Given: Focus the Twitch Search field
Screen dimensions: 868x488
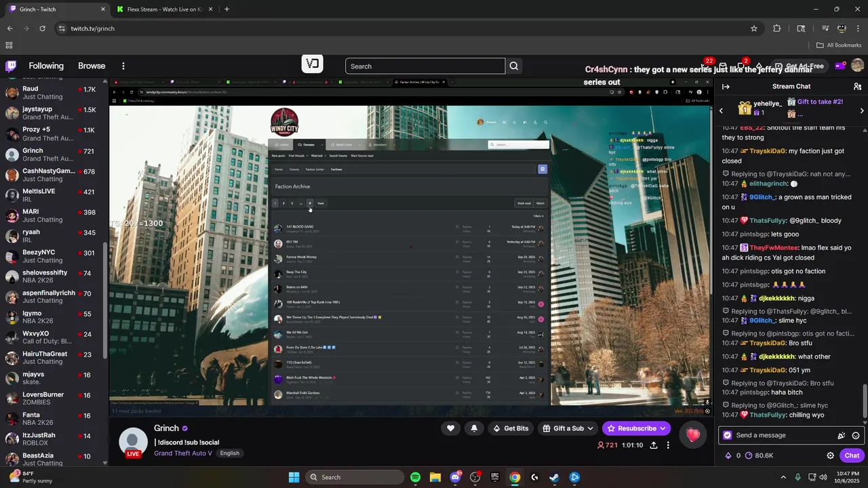Looking at the screenshot, I should [x=425, y=66].
